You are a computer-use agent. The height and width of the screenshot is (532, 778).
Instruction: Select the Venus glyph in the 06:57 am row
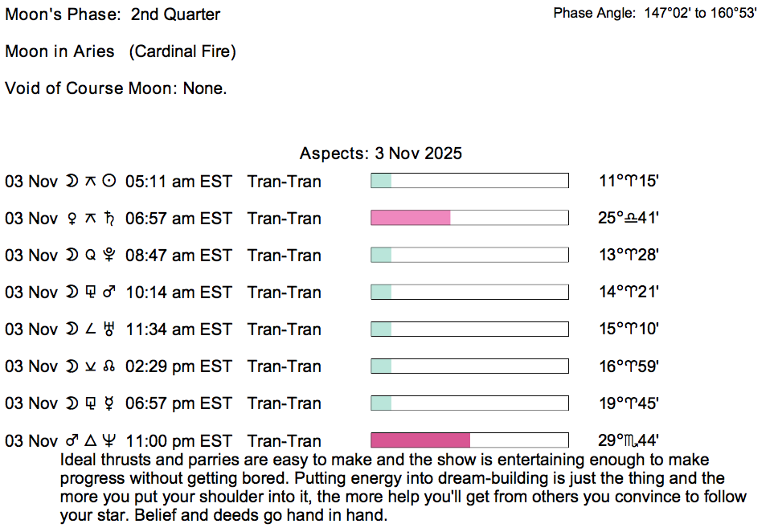73,219
